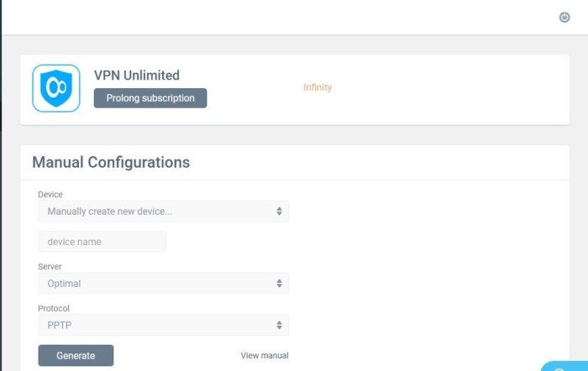Image resolution: width=588 pixels, height=371 pixels.
Task: Click the Manual Configurations heading
Action: (x=111, y=162)
